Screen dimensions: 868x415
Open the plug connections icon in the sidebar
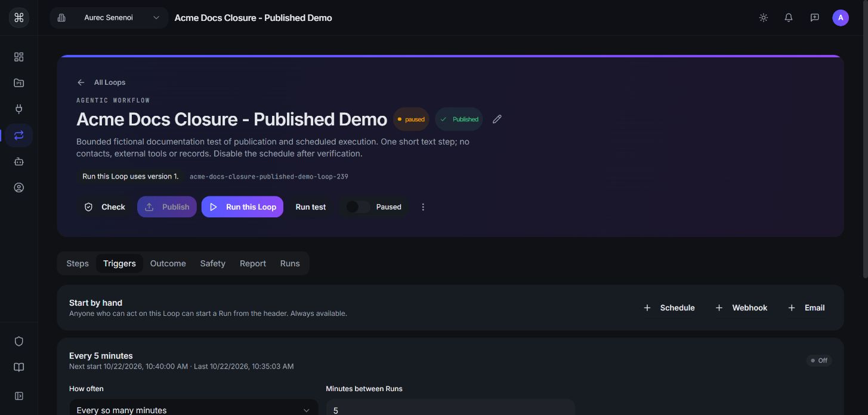[x=19, y=109]
